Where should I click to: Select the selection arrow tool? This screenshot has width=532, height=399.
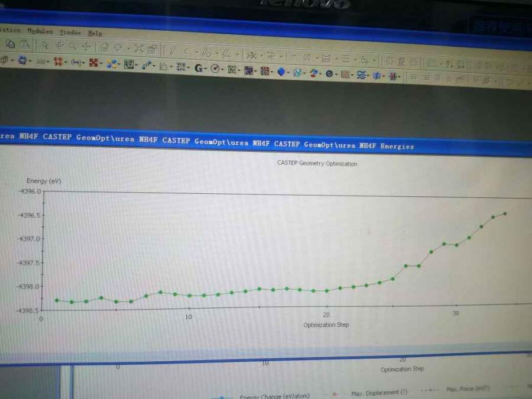point(45,46)
